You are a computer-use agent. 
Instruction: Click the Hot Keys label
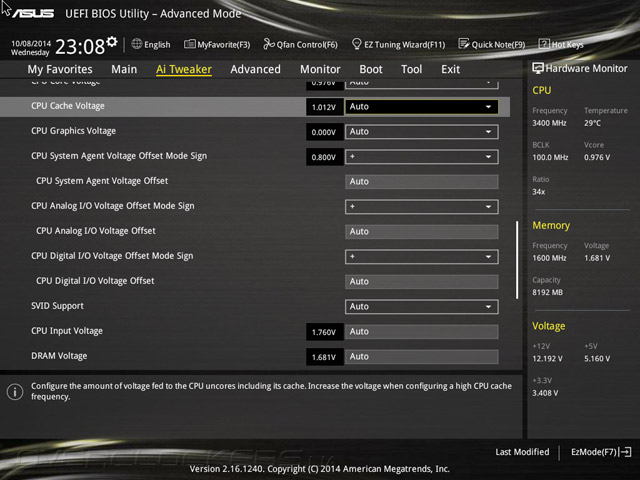(x=567, y=44)
